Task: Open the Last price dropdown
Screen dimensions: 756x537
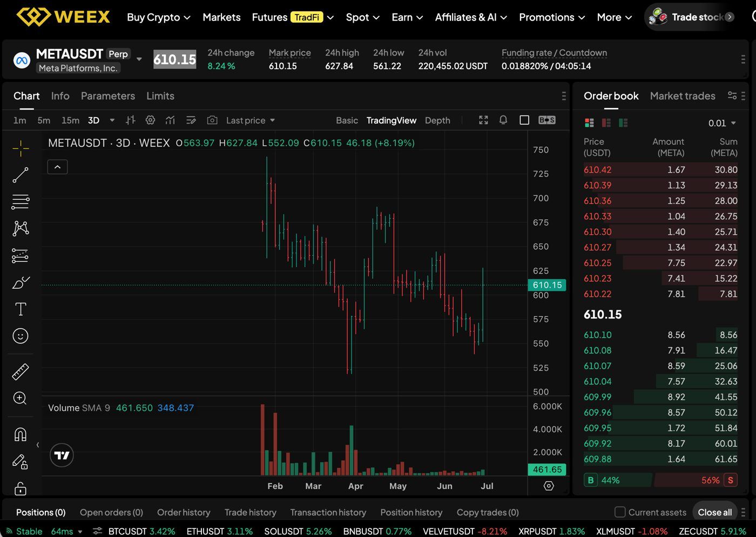Action: [251, 120]
